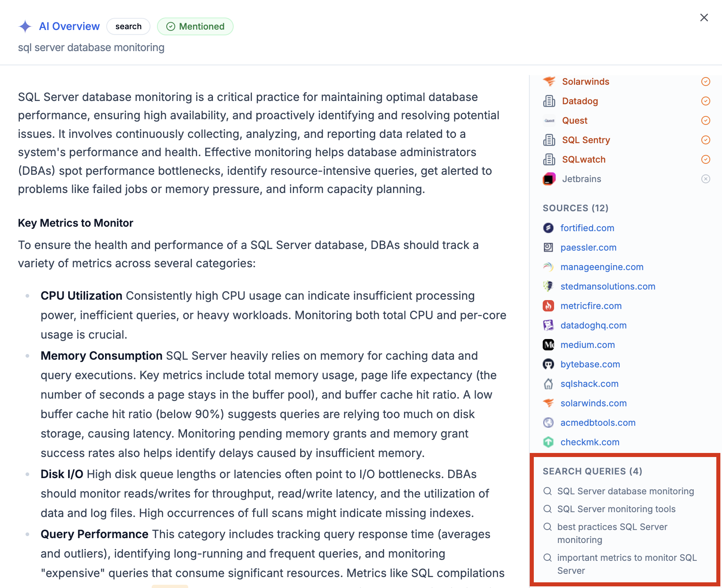Open the fortified.com source link
722x588 pixels.
tap(587, 227)
